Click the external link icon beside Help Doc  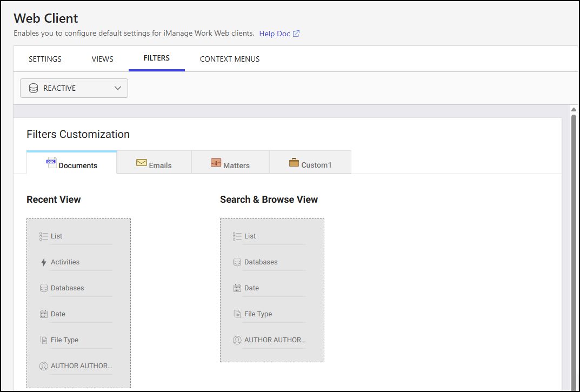pos(296,34)
